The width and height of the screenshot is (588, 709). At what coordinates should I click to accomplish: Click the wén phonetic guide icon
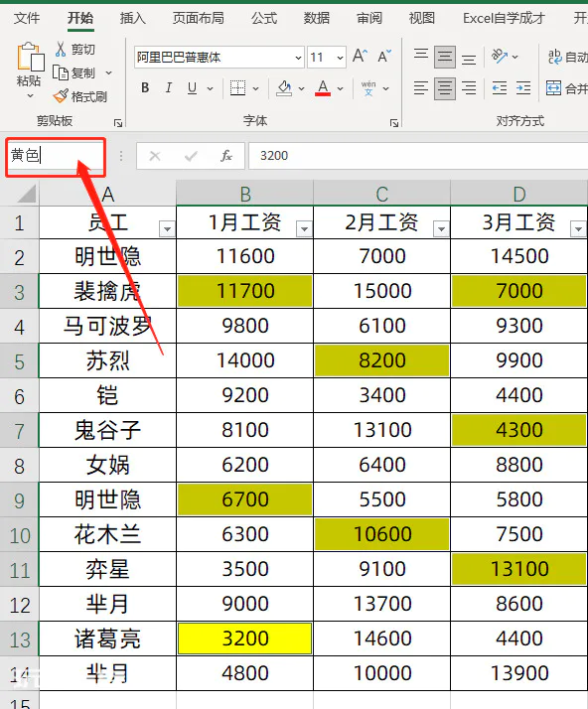tap(368, 88)
